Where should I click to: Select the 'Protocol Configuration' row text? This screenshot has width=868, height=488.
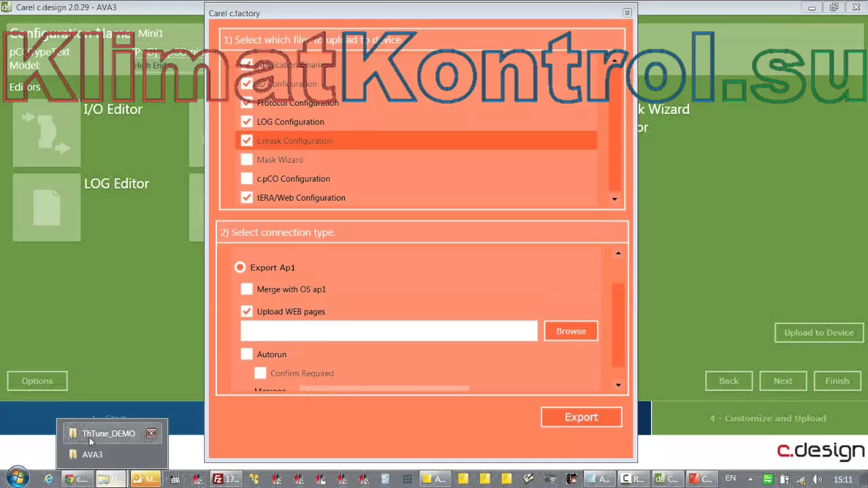298,103
